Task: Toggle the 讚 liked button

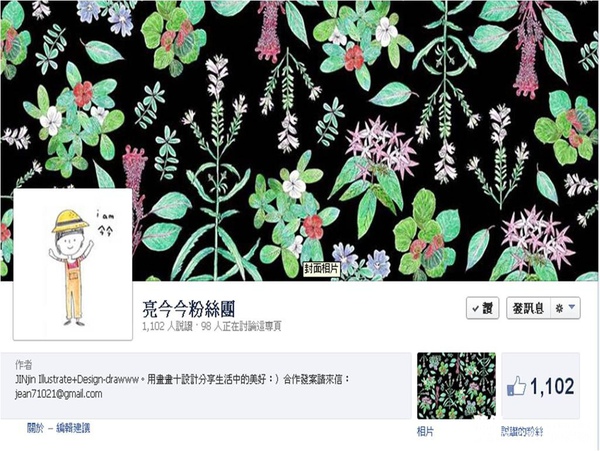Action: (483, 308)
